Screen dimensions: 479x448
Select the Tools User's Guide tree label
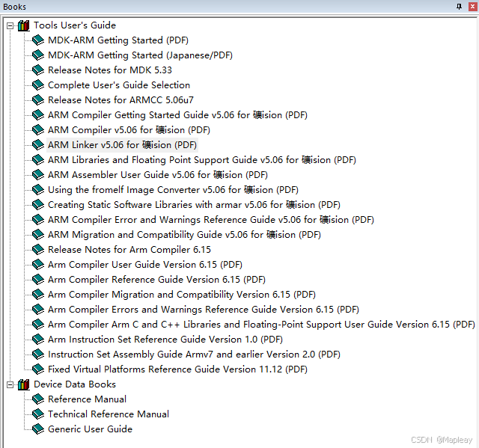tap(75, 25)
